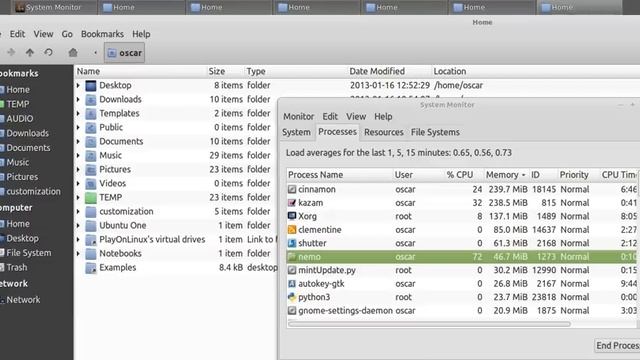Open the Go menu in Nemo
Screen dimensions: 640x360
click(67, 34)
